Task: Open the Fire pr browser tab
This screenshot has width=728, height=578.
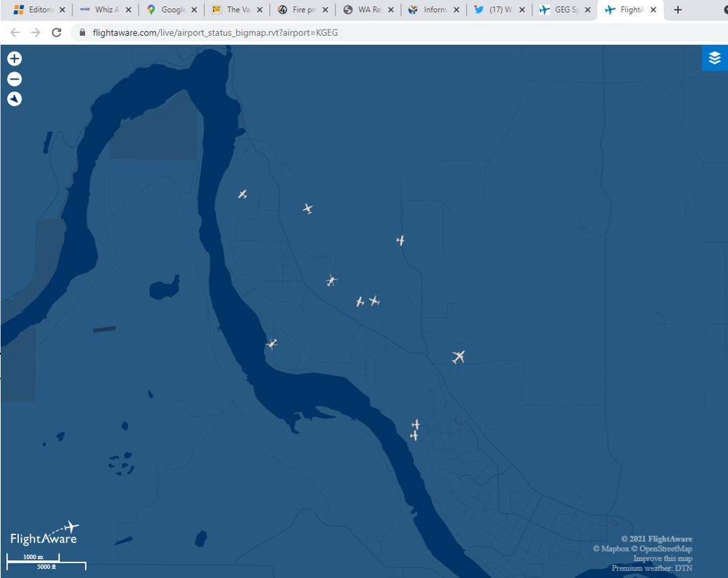Action: click(x=300, y=10)
